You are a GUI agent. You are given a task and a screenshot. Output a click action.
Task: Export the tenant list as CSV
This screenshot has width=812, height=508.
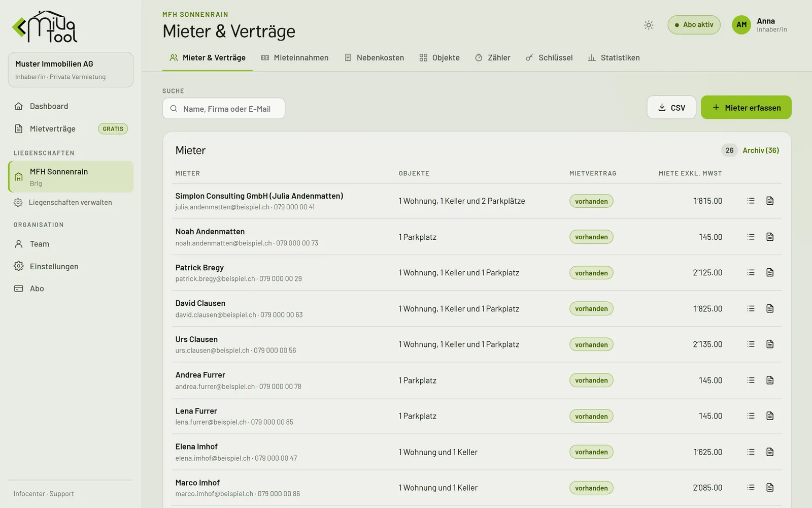point(671,107)
